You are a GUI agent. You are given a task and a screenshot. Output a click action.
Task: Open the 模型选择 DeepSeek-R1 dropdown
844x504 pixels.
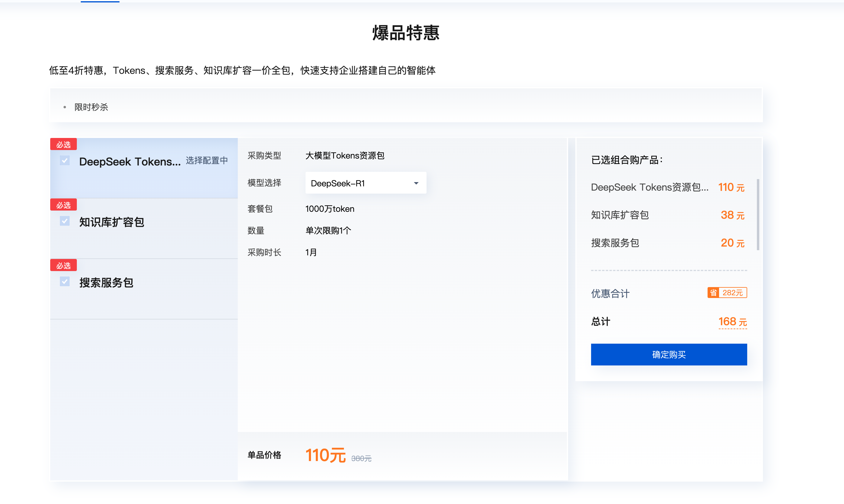[366, 183]
